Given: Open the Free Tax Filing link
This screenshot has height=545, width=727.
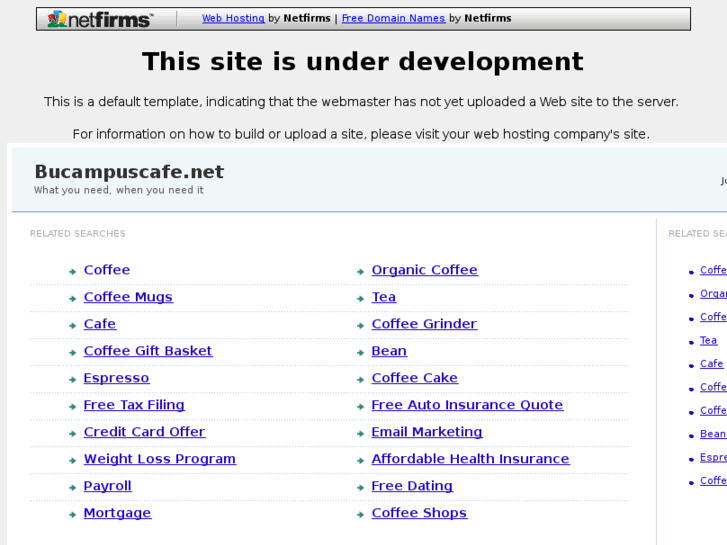Looking at the screenshot, I should pyautogui.click(x=134, y=405).
